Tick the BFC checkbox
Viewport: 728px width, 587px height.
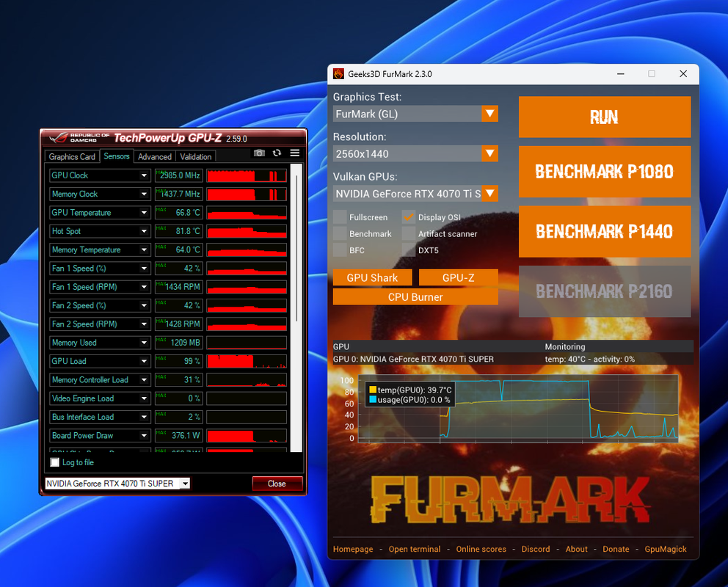point(340,250)
